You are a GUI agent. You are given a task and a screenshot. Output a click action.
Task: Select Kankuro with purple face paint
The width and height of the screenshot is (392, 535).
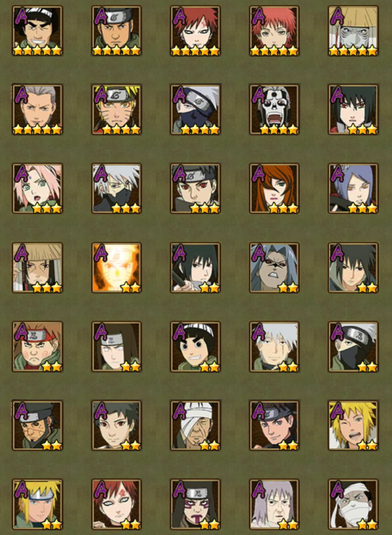tap(195, 504)
